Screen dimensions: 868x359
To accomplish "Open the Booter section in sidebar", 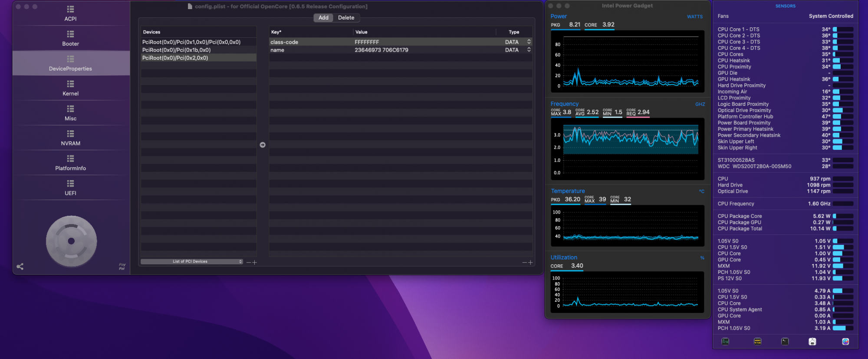I will tap(71, 38).
